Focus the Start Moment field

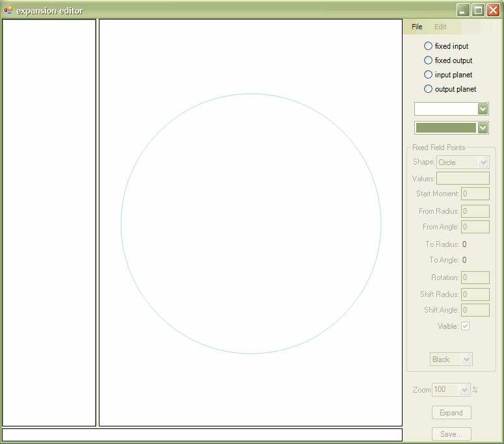tap(475, 194)
